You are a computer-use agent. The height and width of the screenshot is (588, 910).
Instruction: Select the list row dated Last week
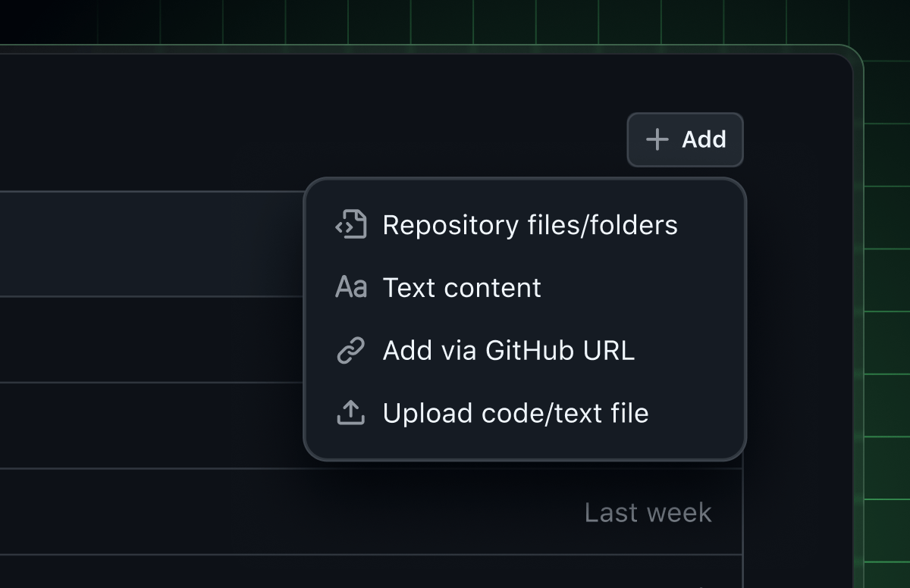click(371, 511)
